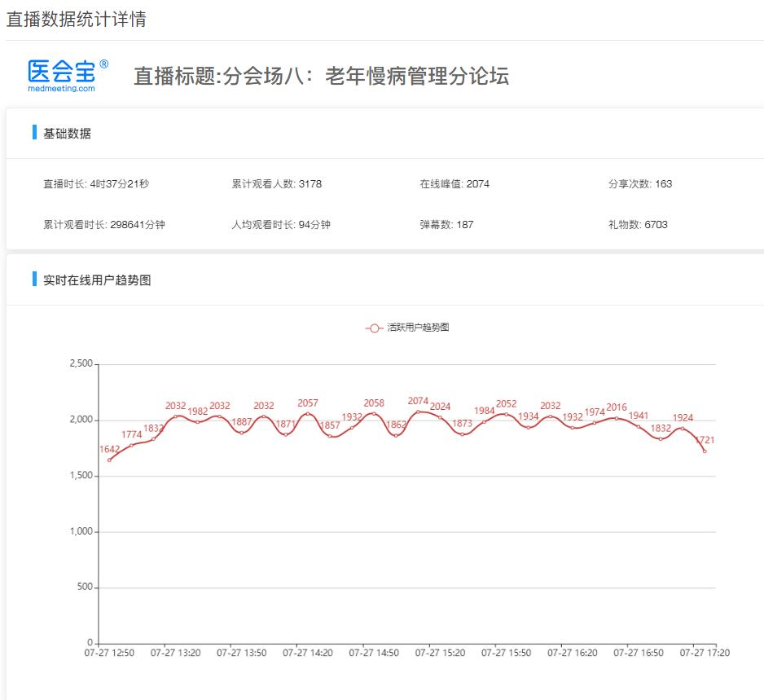Click the 2,000 y-axis label
This screenshot has width=764, height=700.
(81, 420)
